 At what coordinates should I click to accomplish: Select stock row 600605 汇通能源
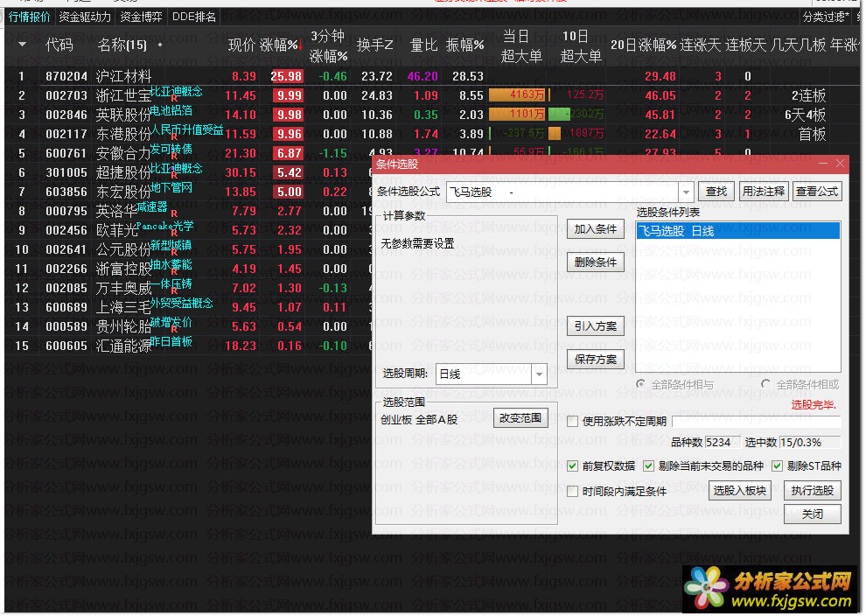point(188,346)
